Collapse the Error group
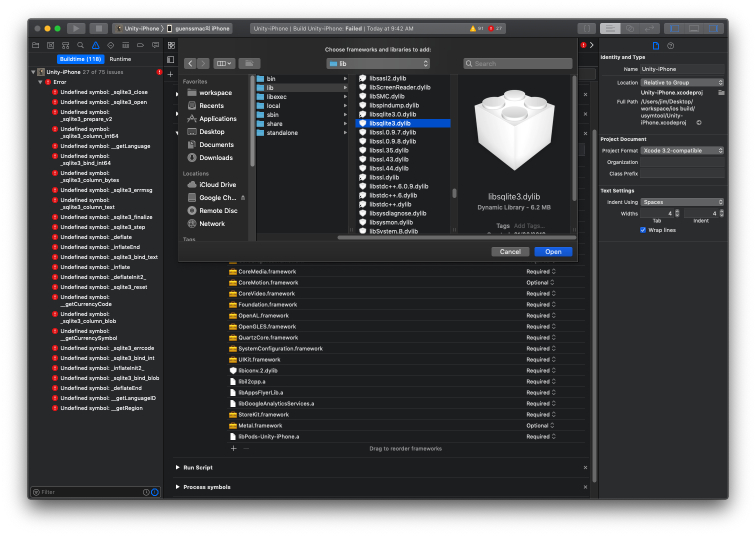Viewport: 756px width, 536px height. (x=40, y=82)
